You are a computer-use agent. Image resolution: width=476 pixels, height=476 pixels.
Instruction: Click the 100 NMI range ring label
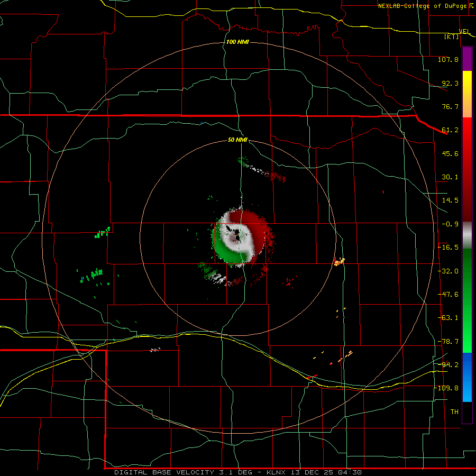pyautogui.click(x=237, y=42)
